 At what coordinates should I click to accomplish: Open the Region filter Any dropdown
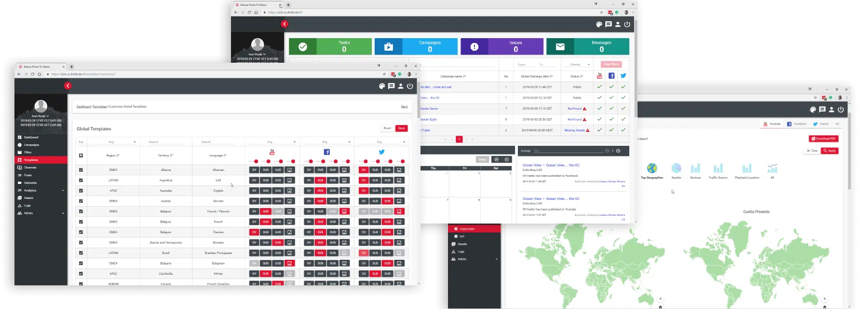[x=113, y=142]
